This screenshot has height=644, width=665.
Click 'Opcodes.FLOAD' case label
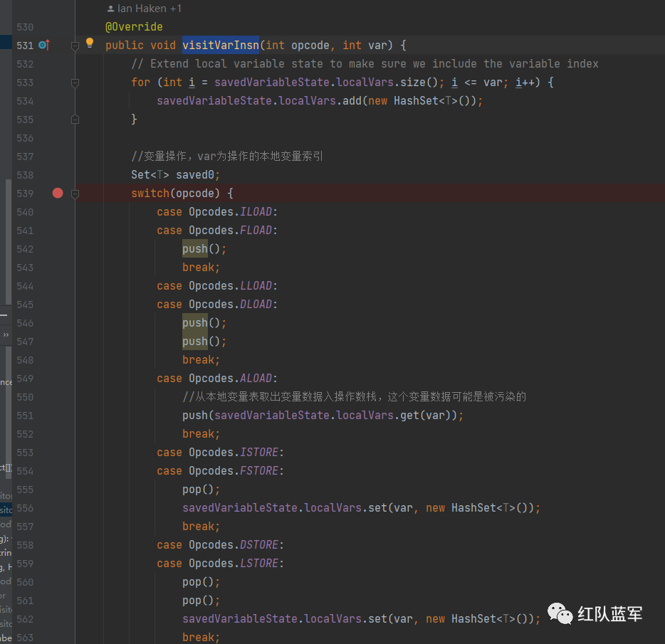click(x=230, y=231)
